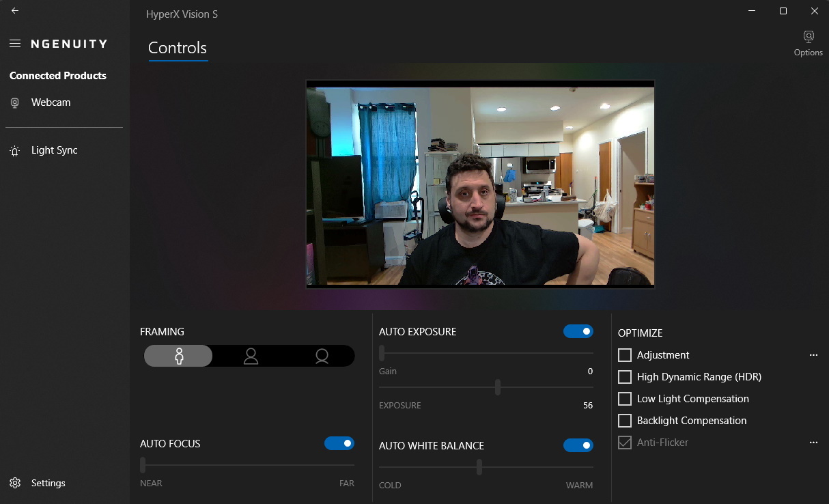Click the focus Near/Far slider handle
The image size is (829, 504).
pyautogui.click(x=143, y=465)
